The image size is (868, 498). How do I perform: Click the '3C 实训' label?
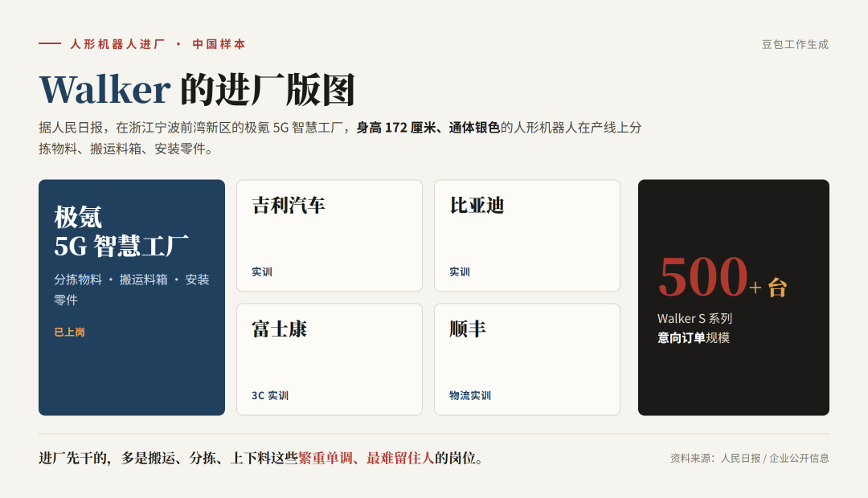coord(269,396)
